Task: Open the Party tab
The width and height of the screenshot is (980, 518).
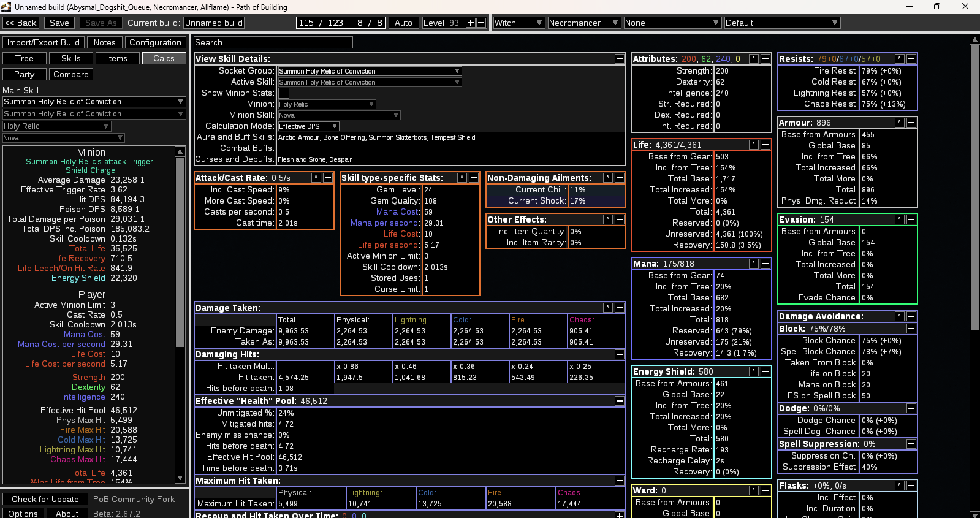Action: click(25, 74)
